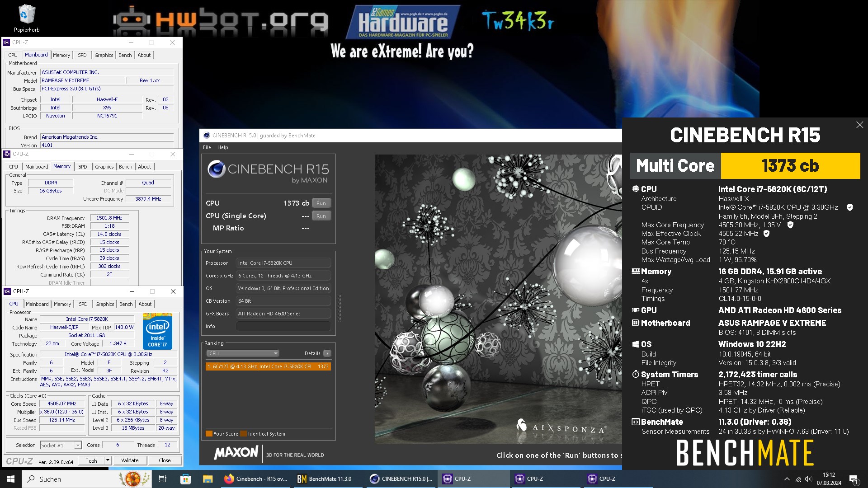The image size is (868, 488).
Task: Click the Cinebench panel splitter handle
Action: [340, 308]
